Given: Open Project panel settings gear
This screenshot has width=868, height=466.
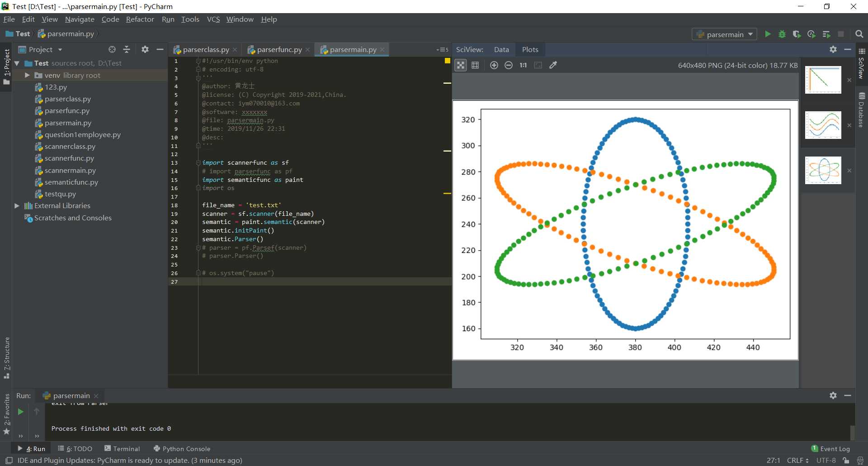Looking at the screenshot, I should [x=145, y=49].
